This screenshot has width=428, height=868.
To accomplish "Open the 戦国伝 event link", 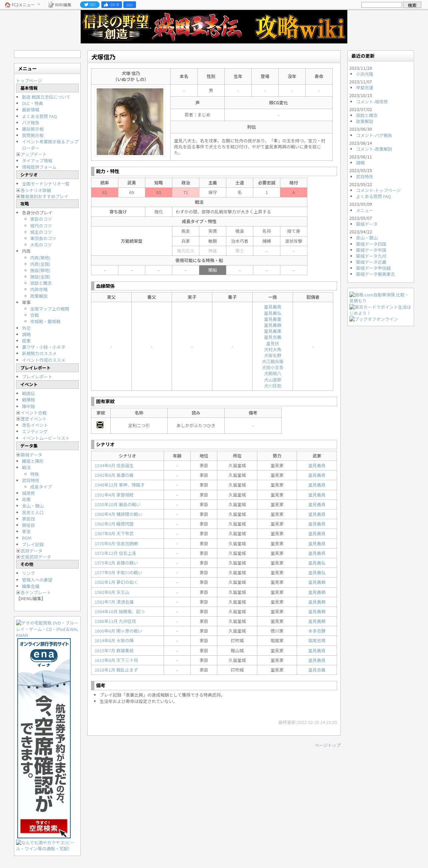I will point(28,393).
